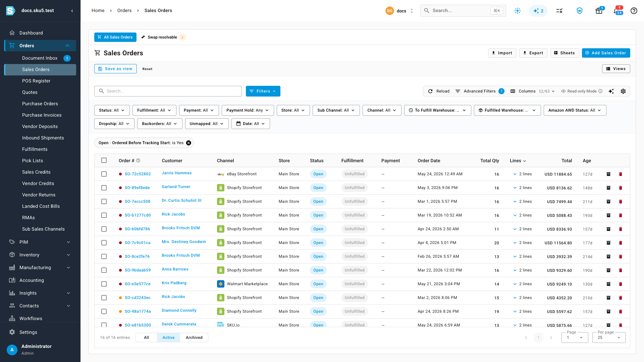Click the global Search field in the header

coord(463,11)
